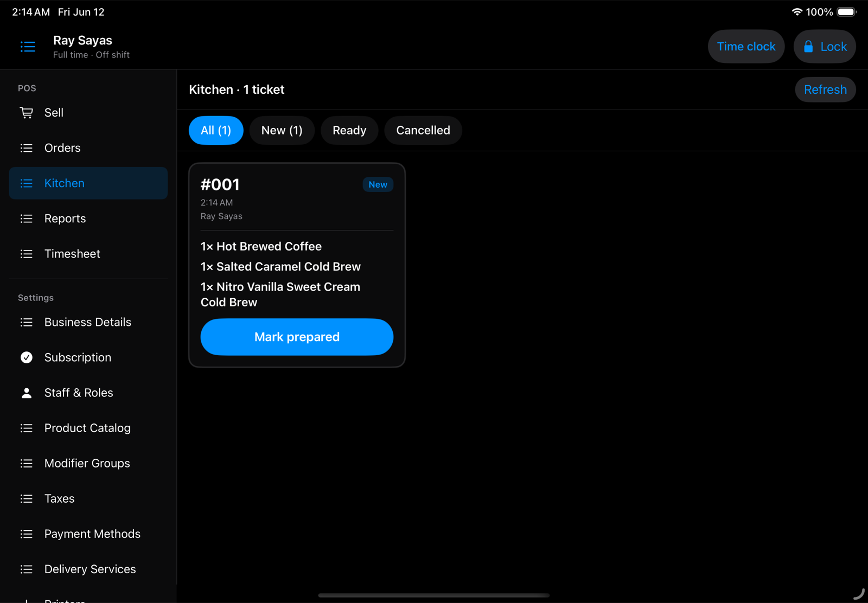Switch to the New (1) filter
The image size is (868, 603).
[x=282, y=130]
